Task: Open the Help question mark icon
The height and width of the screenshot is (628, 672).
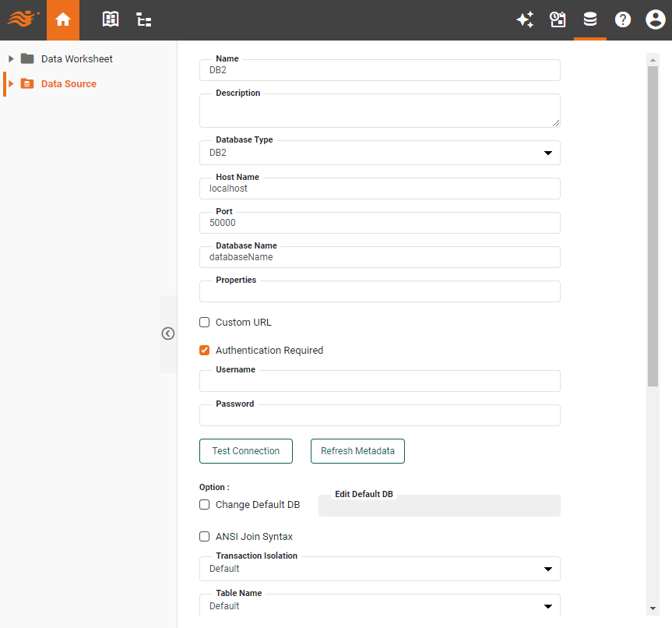Action: point(623,19)
